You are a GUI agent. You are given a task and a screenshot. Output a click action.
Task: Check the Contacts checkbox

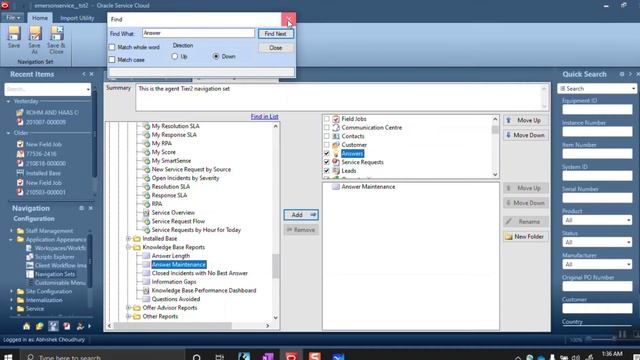click(327, 136)
